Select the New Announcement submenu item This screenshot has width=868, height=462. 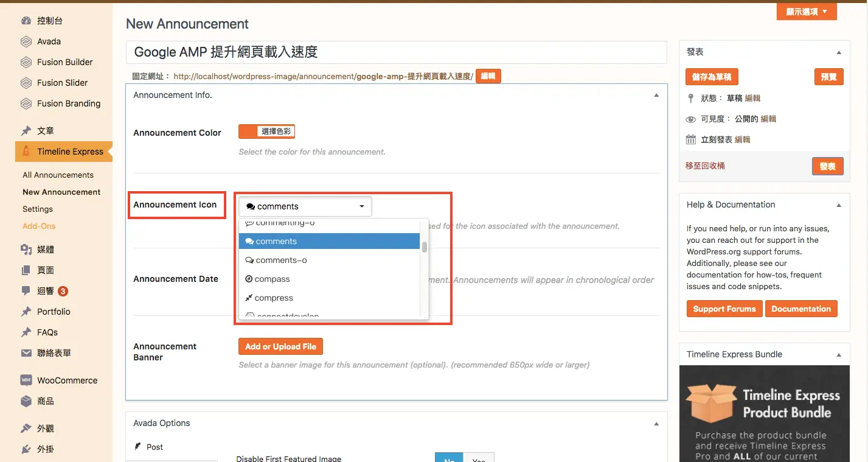click(61, 192)
